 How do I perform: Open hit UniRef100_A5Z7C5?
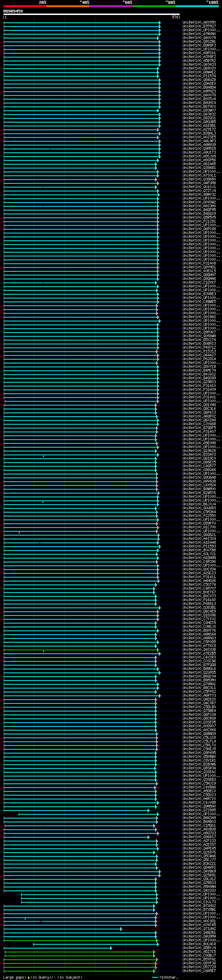coord(199,952)
